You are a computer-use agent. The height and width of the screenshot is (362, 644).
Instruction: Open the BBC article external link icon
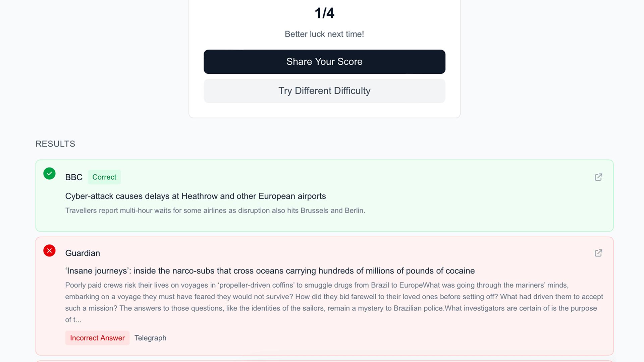(598, 177)
